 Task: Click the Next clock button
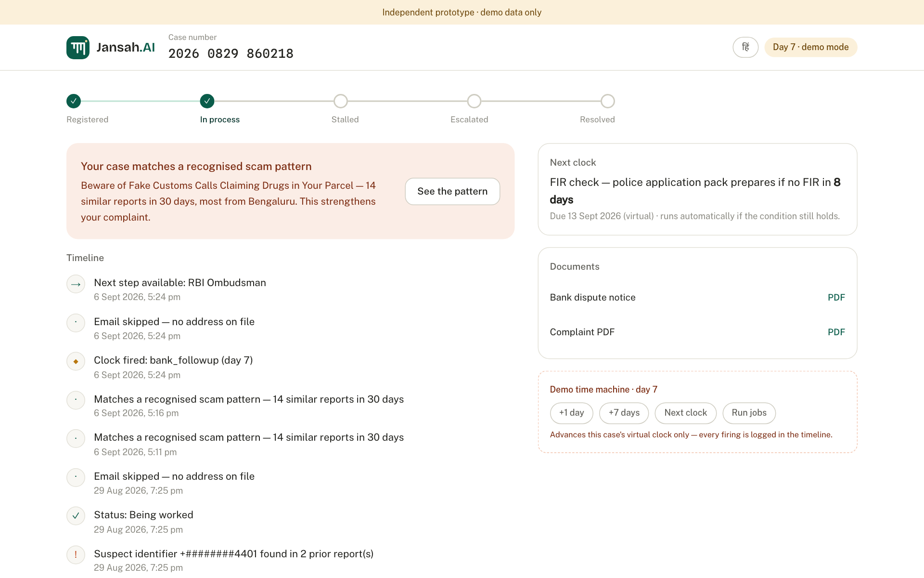[x=685, y=413]
